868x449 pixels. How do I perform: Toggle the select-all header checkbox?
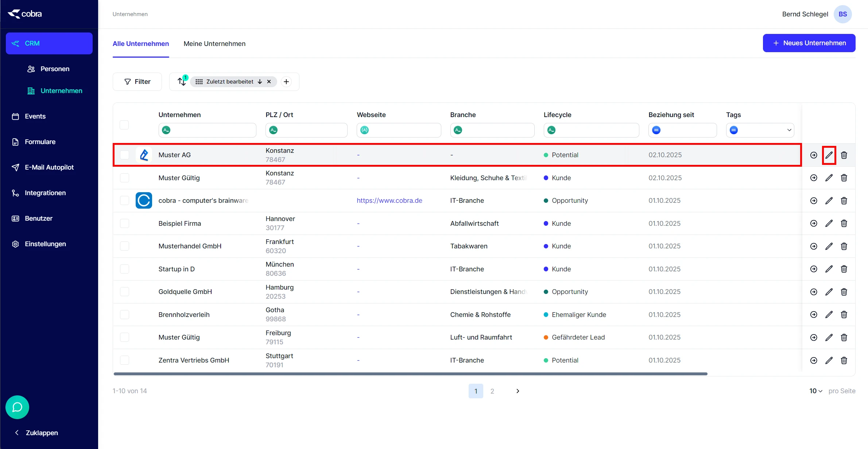(124, 125)
